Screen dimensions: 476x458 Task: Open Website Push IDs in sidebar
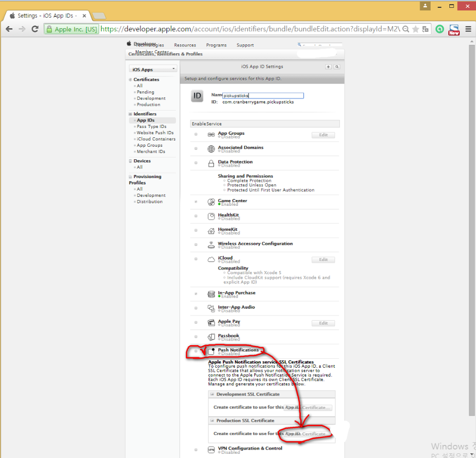pos(155,133)
